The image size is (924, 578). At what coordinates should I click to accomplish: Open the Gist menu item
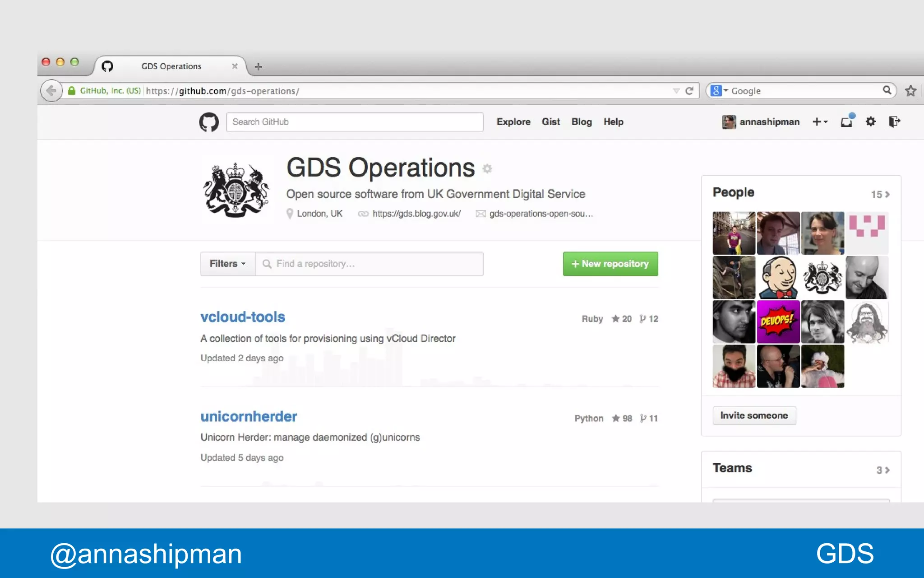(x=550, y=122)
